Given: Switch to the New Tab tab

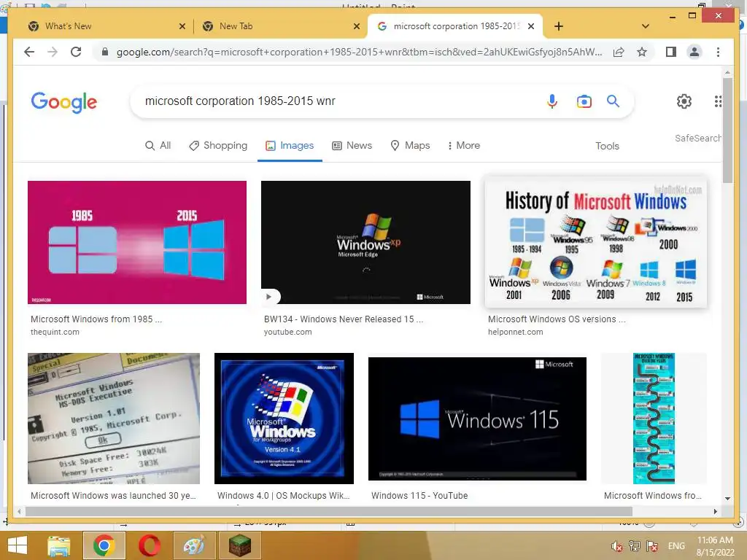Looking at the screenshot, I should point(281,26).
